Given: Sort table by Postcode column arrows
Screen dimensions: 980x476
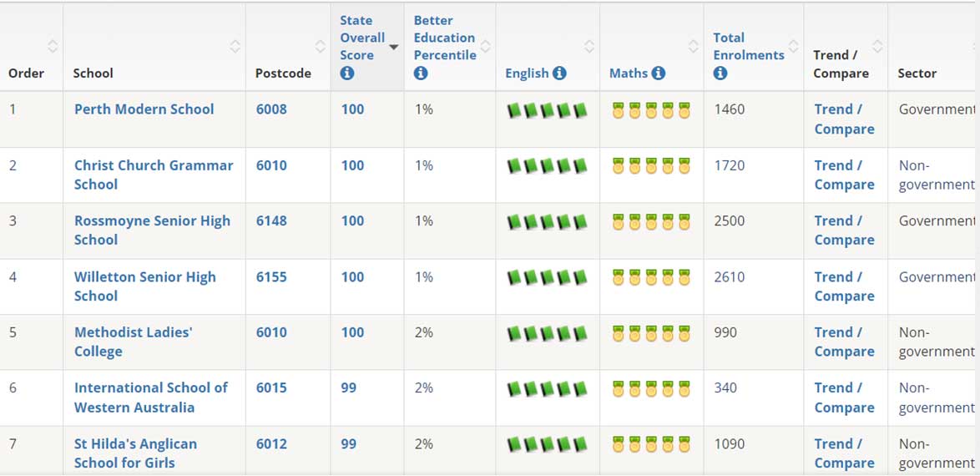Looking at the screenshot, I should point(320,46).
